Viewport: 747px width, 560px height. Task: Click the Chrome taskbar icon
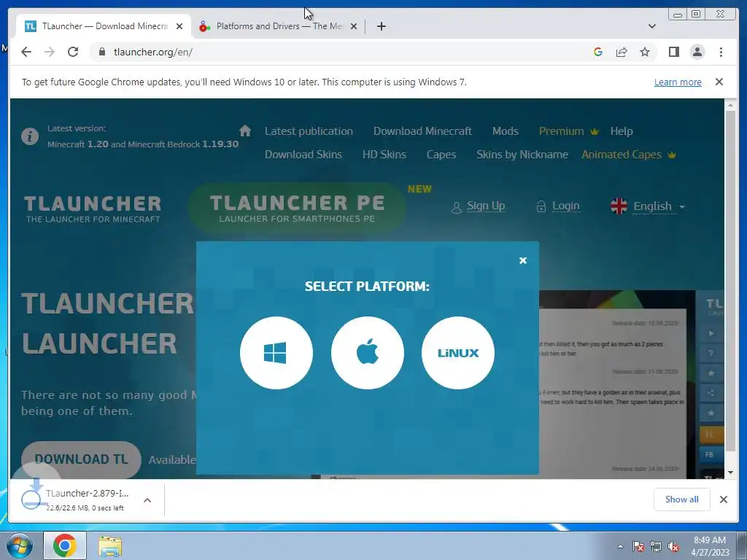click(x=65, y=545)
